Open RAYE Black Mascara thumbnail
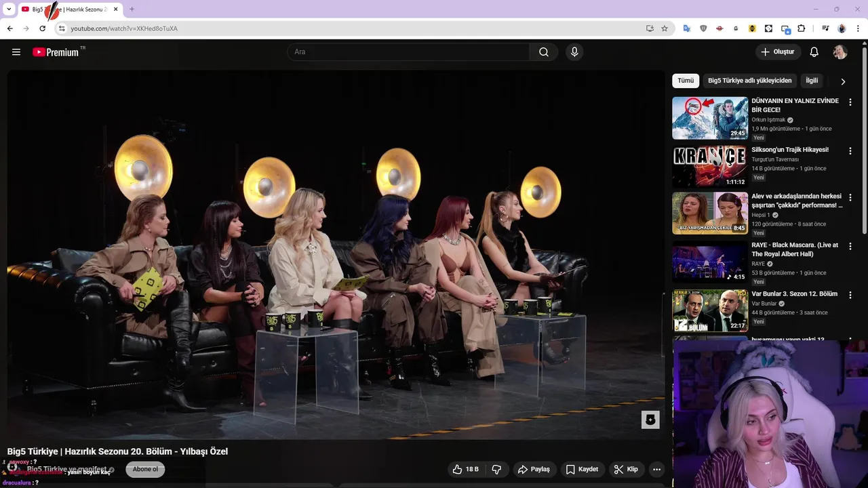Screen dimensions: 868x488 point(710,262)
